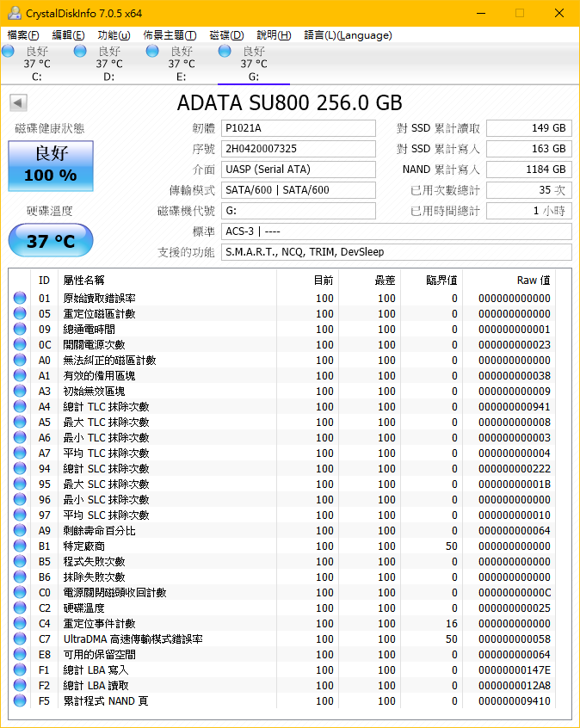Open the 檔案(F) menu

pos(23,35)
